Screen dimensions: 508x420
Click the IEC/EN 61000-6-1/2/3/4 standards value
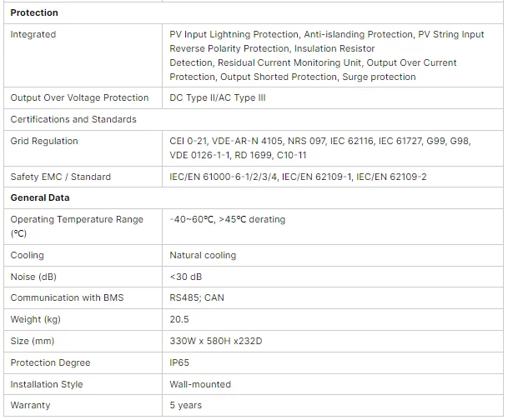298,177
